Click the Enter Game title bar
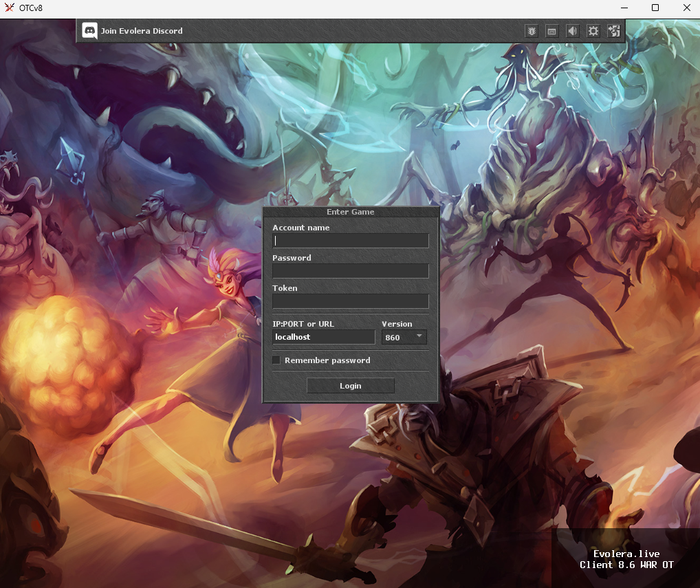 tap(351, 212)
